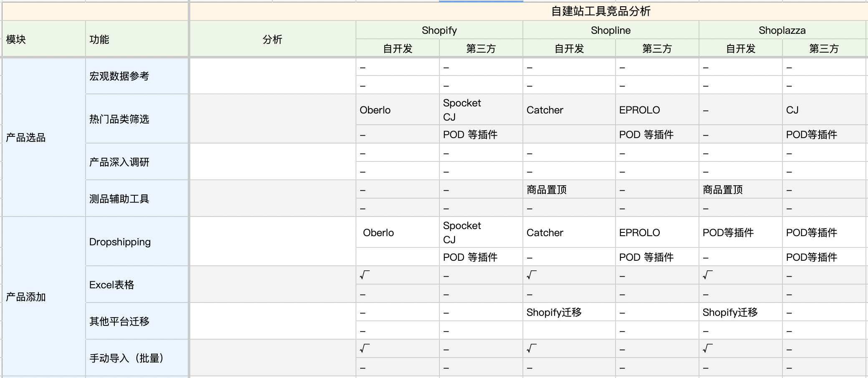
Task: Select the 热门品类筛选 function cell
Action: 136,119
